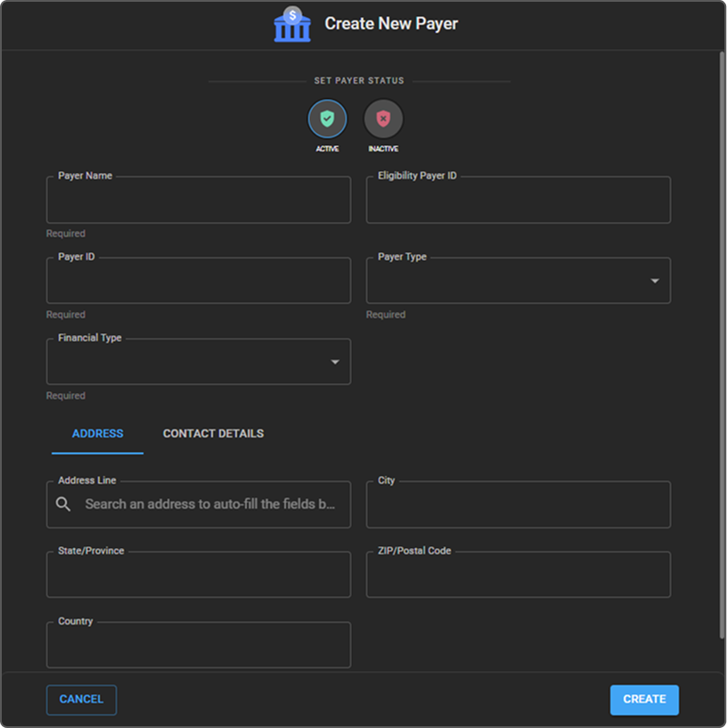The image size is (727, 728).
Task: Select the City input field
Action: pos(518,505)
